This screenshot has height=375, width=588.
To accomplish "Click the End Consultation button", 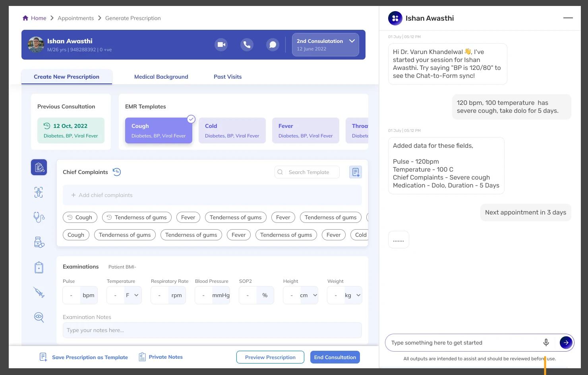I will tap(335, 357).
